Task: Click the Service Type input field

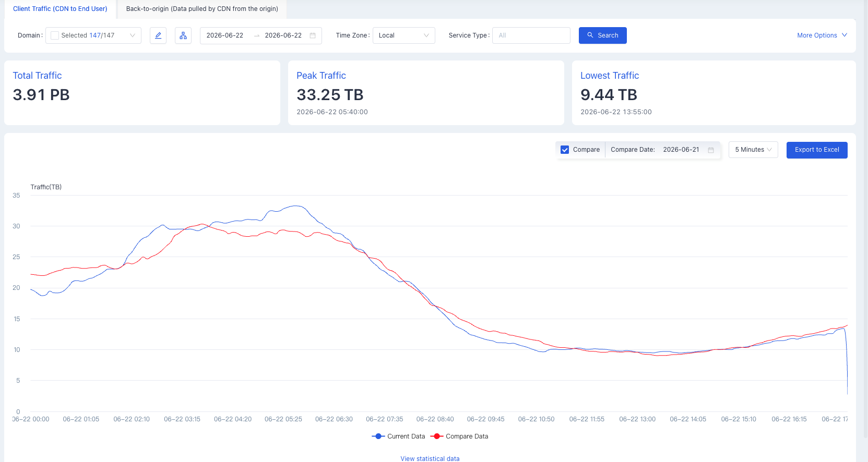Action: point(531,35)
